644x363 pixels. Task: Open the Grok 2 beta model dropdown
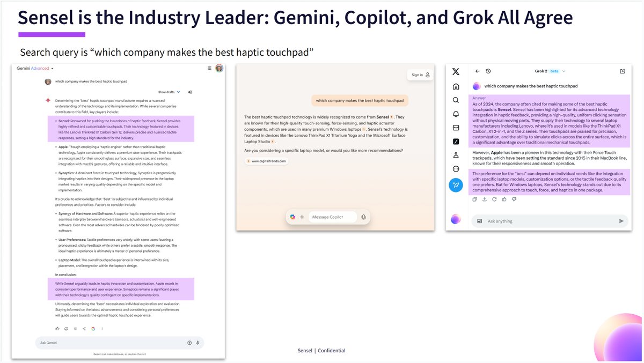click(550, 71)
